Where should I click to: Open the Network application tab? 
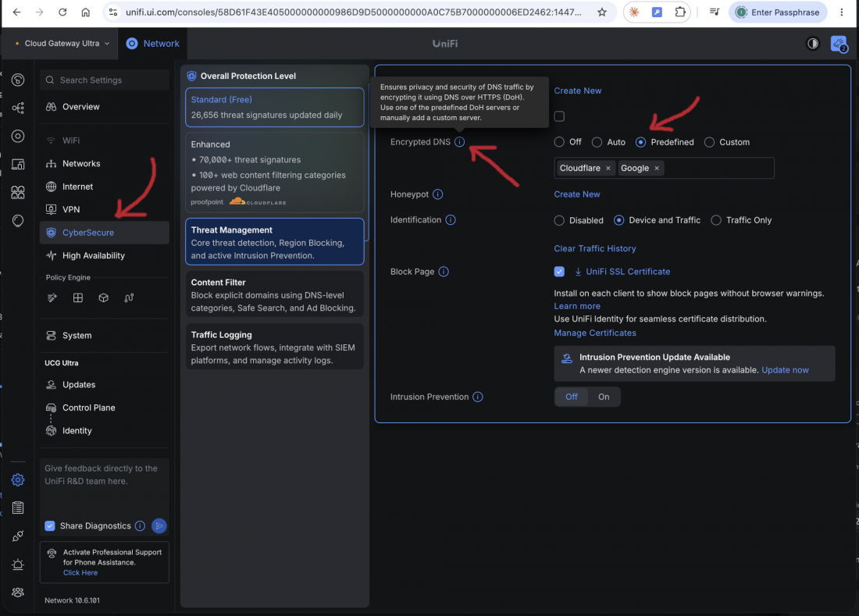pos(153,43)
